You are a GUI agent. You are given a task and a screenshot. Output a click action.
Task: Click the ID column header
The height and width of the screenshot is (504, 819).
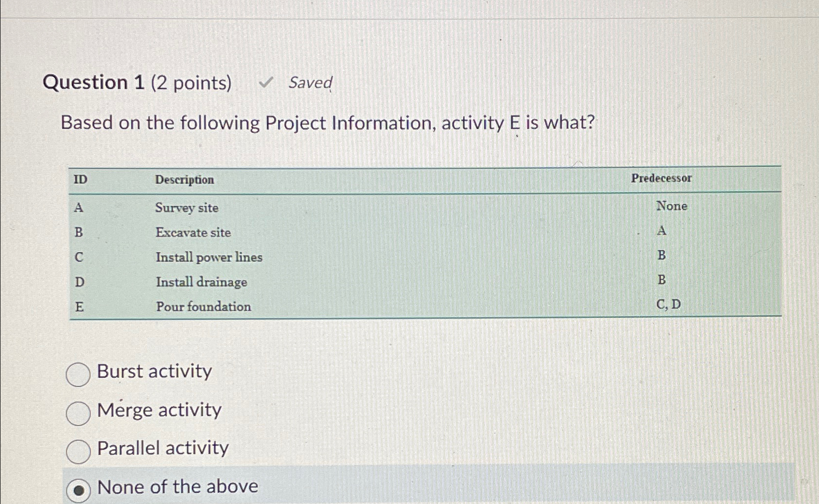(x=80, y=179)
